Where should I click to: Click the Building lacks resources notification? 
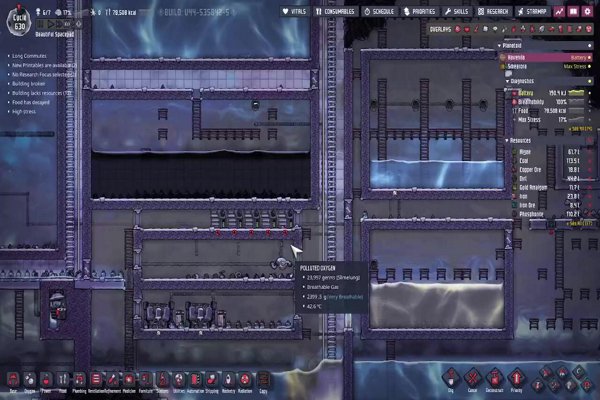click(40, 93)
